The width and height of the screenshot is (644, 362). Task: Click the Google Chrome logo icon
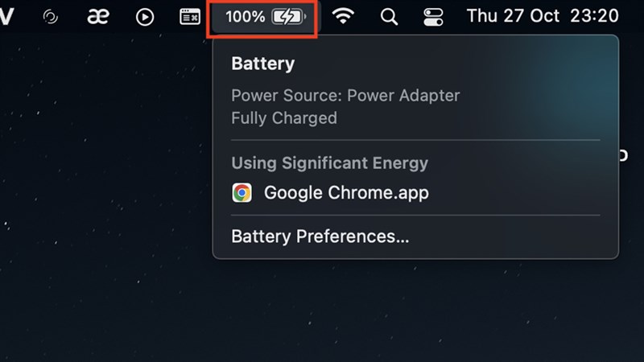(242, 193)
